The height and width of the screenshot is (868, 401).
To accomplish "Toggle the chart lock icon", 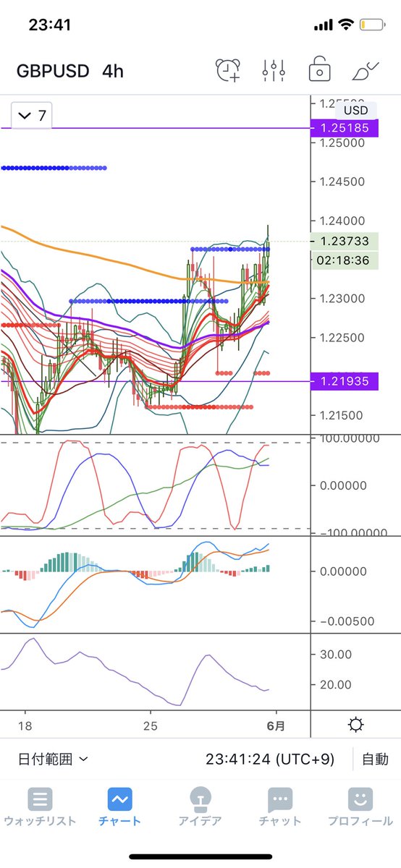I will (319, 71).
